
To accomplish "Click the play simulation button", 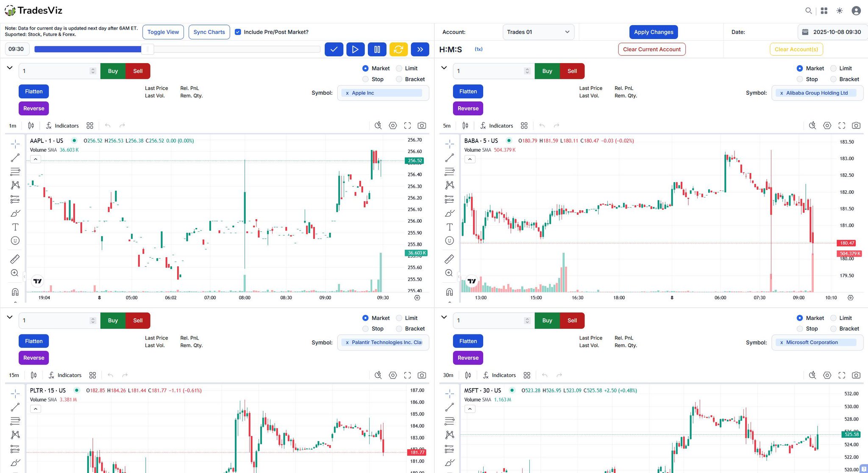I will click(355, 49).
